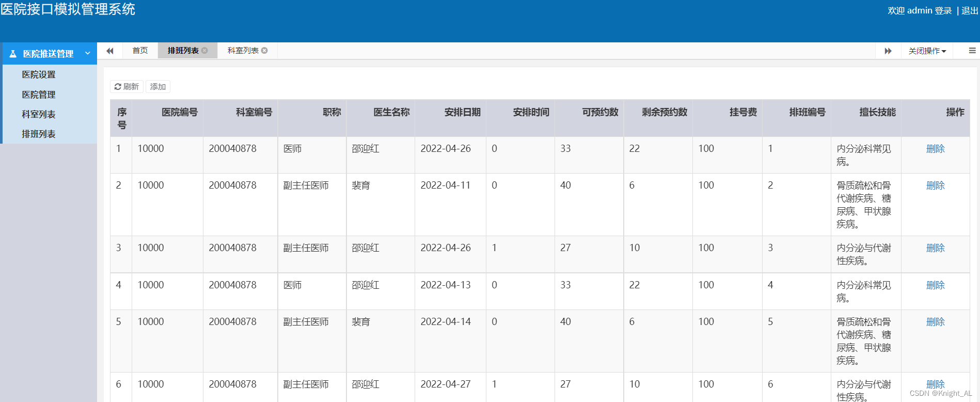980x402 pixels.
Task: Click 200040878 in row 5
Action: coord(232,322)
